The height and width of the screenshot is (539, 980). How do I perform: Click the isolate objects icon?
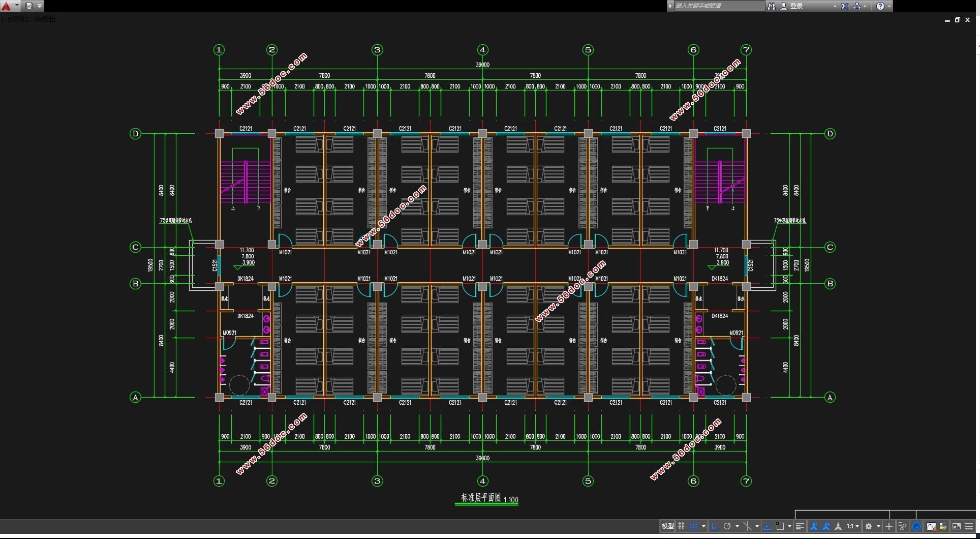click(x=902, y=526)
